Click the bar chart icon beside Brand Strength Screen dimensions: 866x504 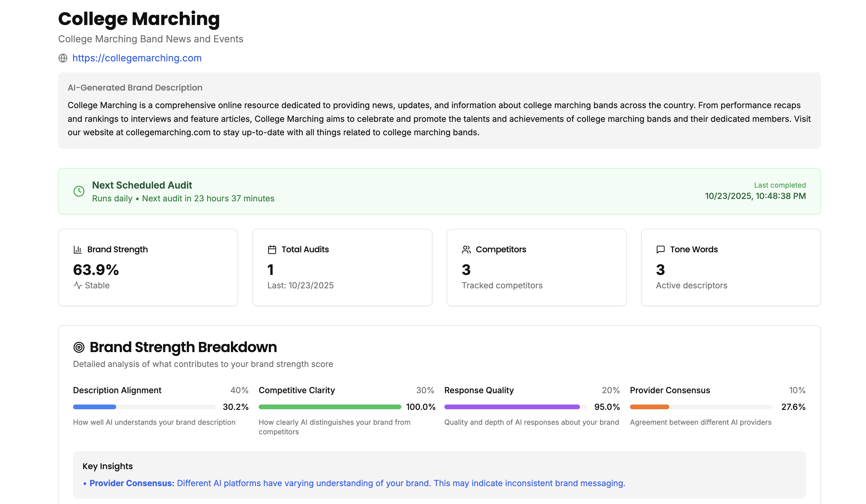pyautogui.click(x=78, y=249)
